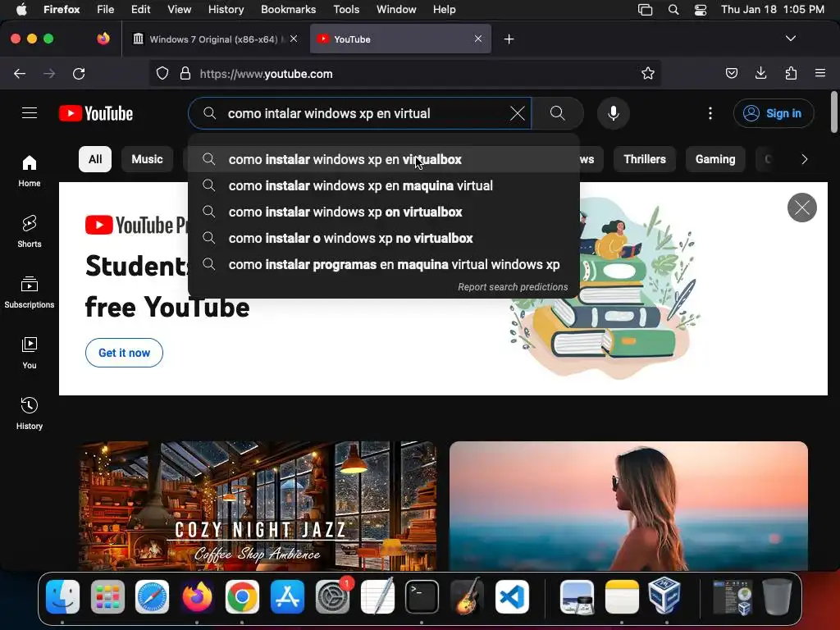Image resolution: width=840 pixels, height=630 pixels.
Task: Reload the current page
Action: [x=79, y=73]
